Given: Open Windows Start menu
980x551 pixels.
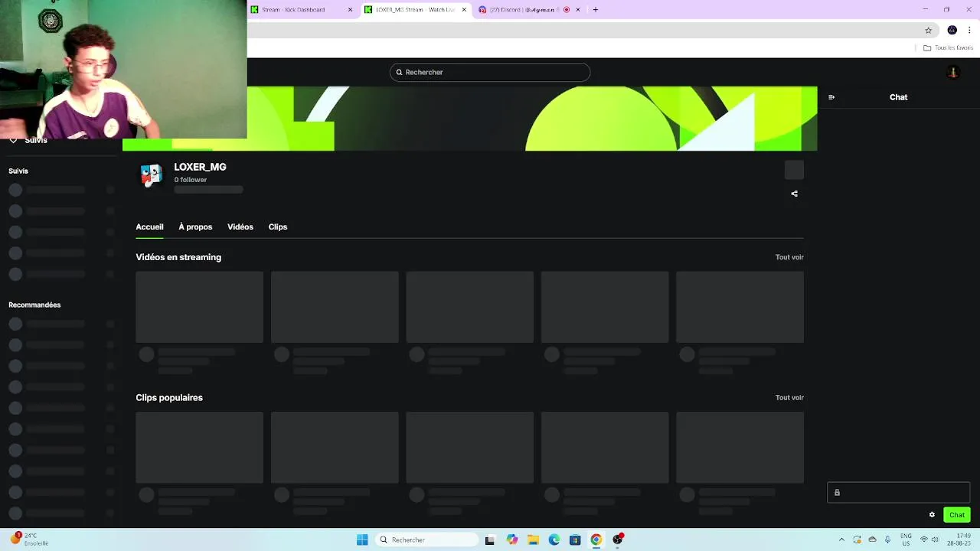Looking at the screenshot, I should tap(362, 540).
